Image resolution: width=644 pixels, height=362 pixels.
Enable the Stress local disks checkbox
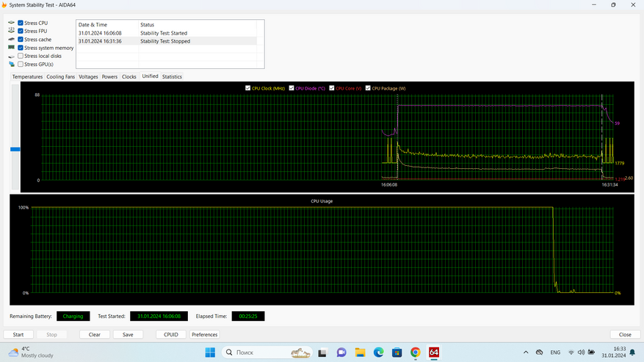[21, 56]
